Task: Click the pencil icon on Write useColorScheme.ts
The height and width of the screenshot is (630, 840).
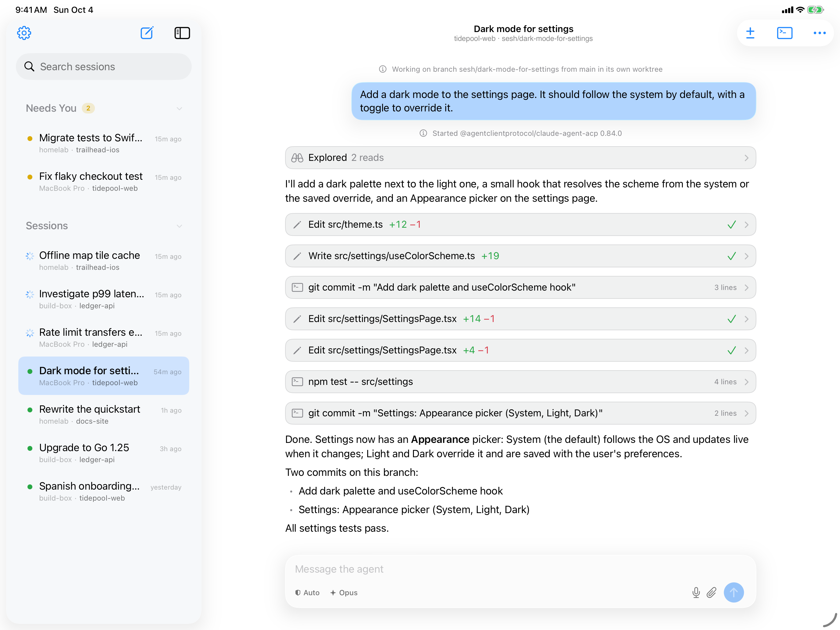Action: coord(297,256)
